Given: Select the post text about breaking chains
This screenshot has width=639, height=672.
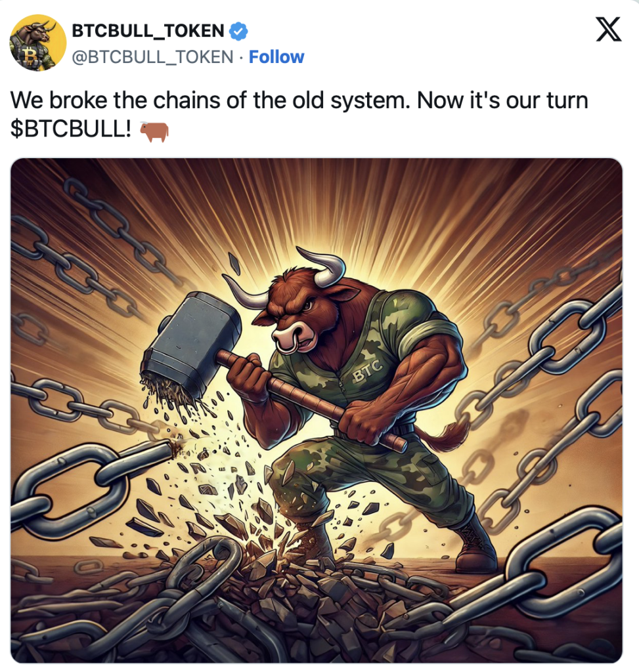Looking at the screenshot, I should click(x=299, y=114).
